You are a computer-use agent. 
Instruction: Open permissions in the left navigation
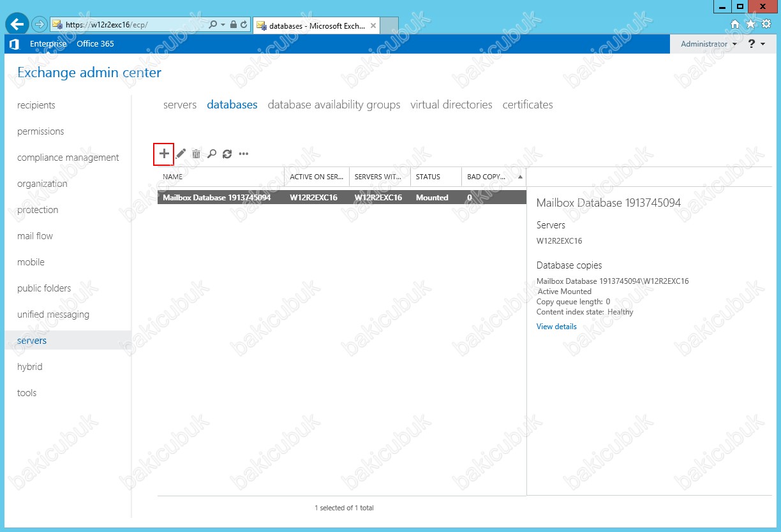point(41,131)
